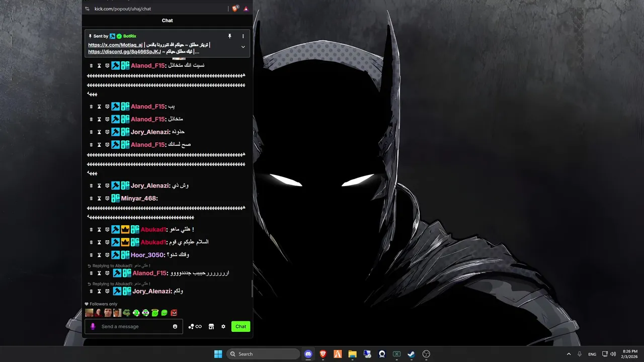Open Minyar_468 username profile

click(x=139, y=199)
